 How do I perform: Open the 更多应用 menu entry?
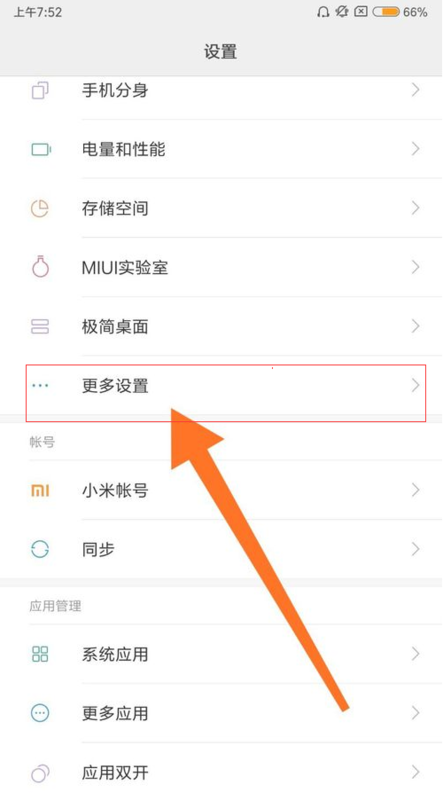coord(222,713)
